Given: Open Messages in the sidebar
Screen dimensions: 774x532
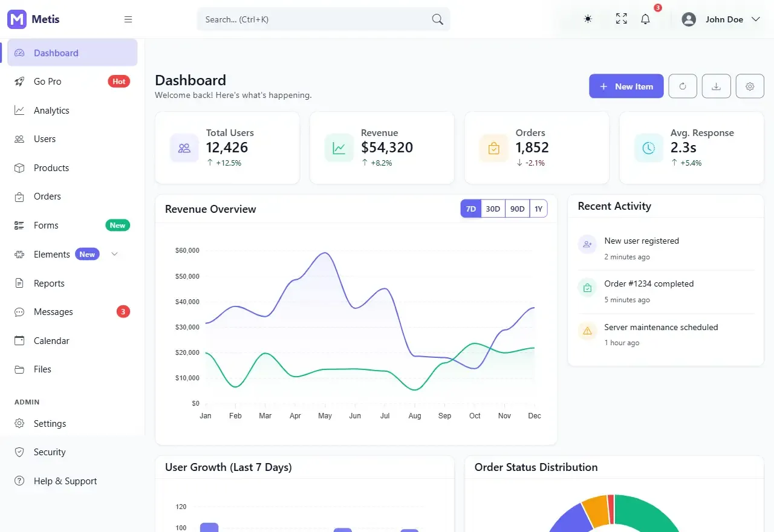Looking at the screenshot, I should [73, 312].
